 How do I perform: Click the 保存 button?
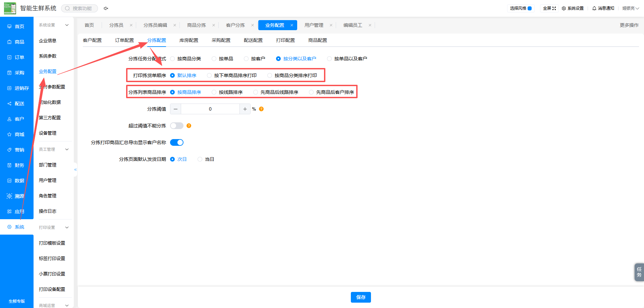[x=361, y=297]
